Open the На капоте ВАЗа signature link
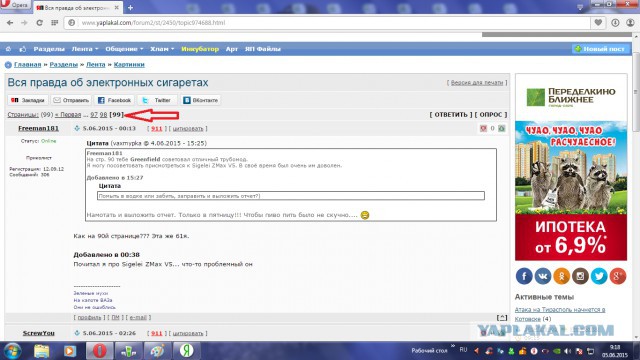The width and height of the screenshot is (640, 360). (x=93, y=300)
